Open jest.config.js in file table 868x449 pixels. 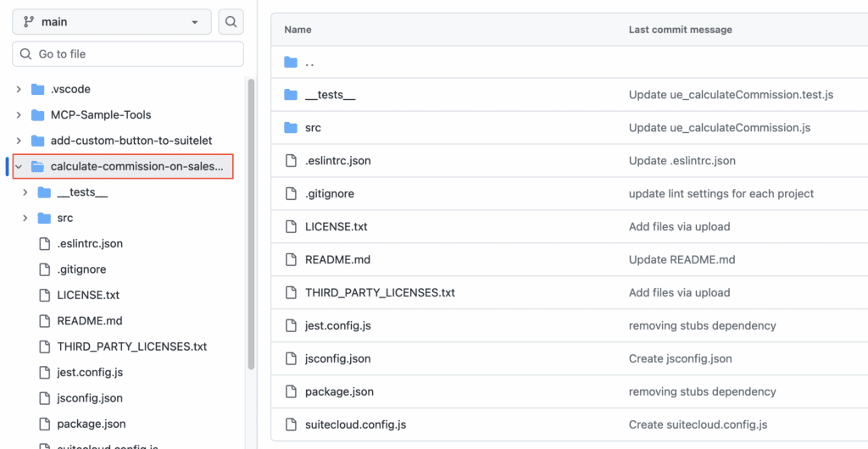(337, 325)
